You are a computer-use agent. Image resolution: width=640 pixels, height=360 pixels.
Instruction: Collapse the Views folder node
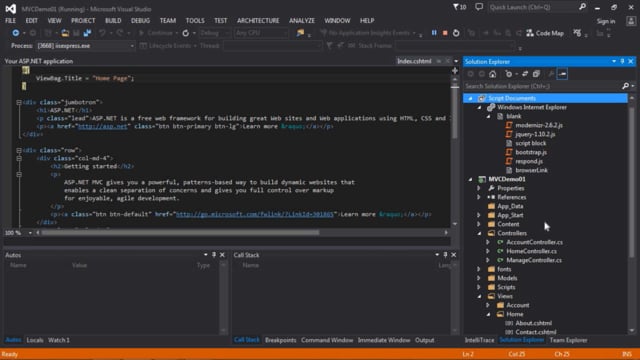(x=480, y=296)
